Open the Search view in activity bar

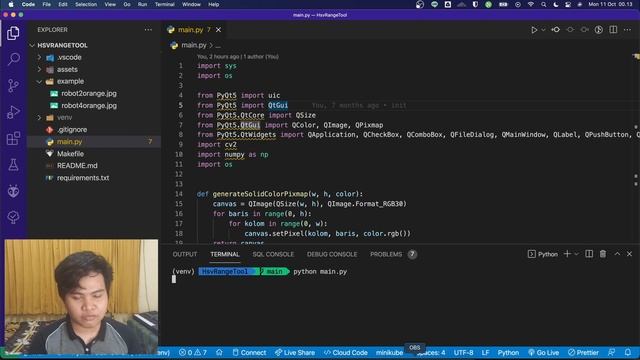pos(13,59)
